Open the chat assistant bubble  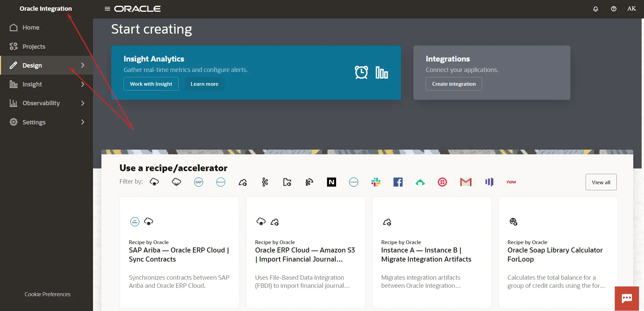[627, 298]
